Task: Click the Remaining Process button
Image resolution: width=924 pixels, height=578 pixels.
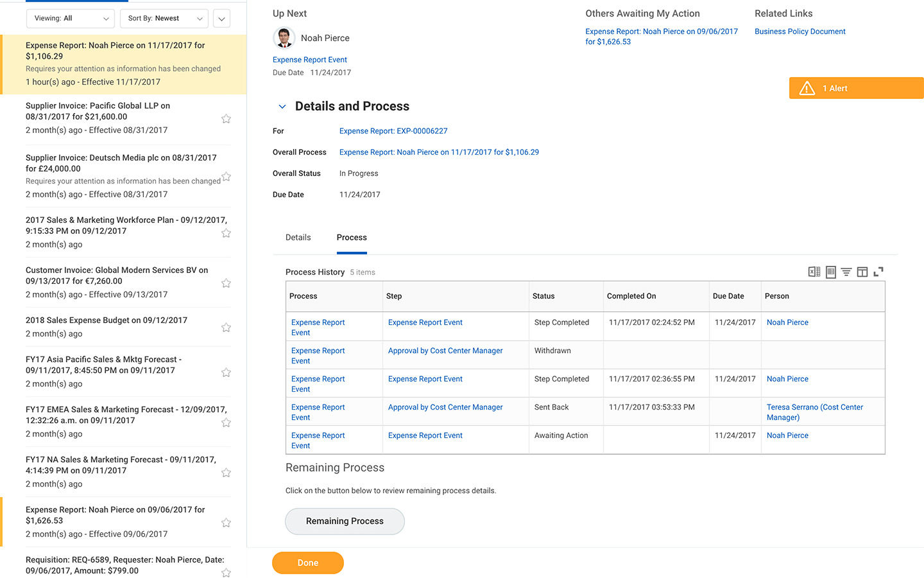Action: pos(345,521)
